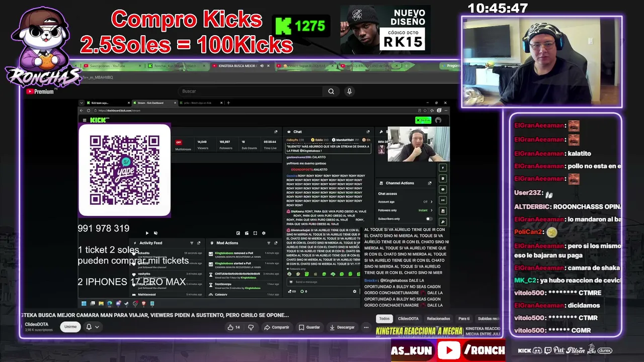Open the Windows Start menu

coord(84,304)
